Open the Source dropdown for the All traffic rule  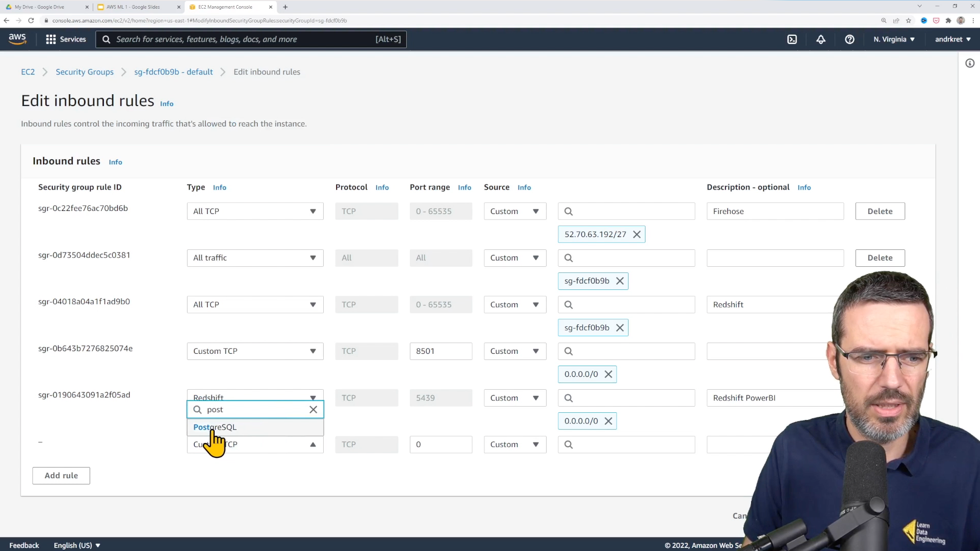(515, 258)
